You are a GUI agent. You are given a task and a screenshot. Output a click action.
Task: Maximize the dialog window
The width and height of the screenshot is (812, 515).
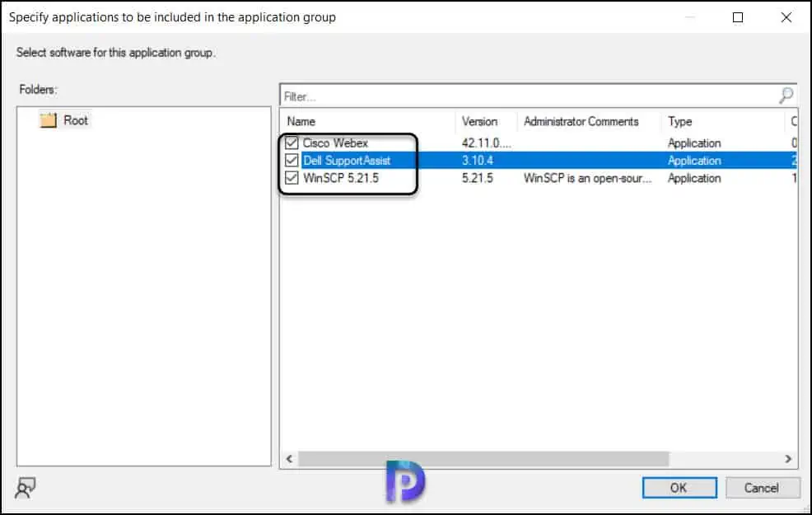[x=738, y=17]
